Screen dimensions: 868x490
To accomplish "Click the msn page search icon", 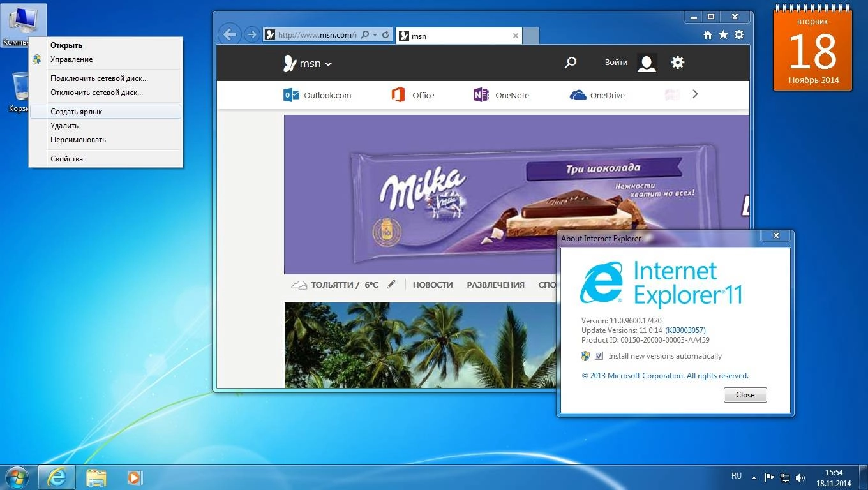I will (571, 63).
